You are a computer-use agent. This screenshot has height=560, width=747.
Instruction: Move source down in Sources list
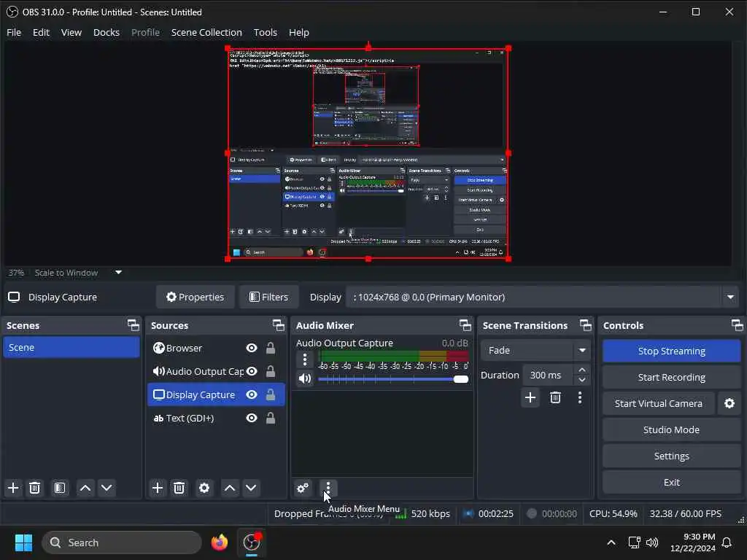(251, 488)
